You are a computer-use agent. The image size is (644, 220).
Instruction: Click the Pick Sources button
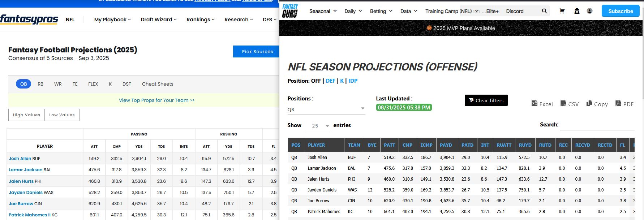pyautogui.click(x=257, y=51)
